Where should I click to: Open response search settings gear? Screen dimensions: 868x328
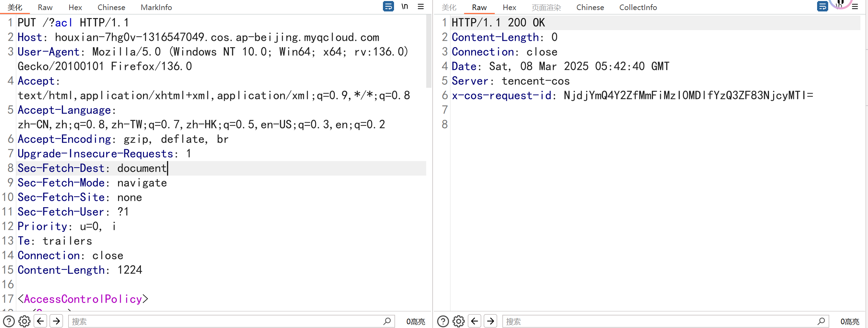[x=458, y=321]
